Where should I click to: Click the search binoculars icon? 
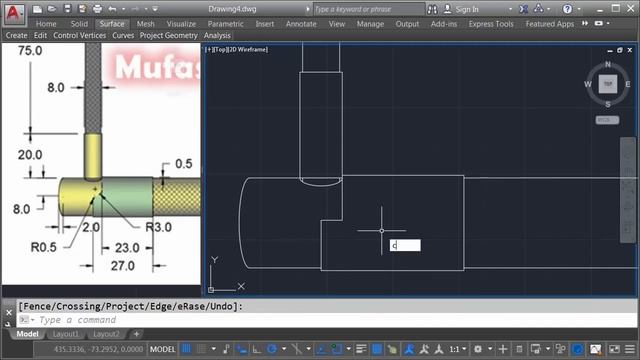[432, 9]
